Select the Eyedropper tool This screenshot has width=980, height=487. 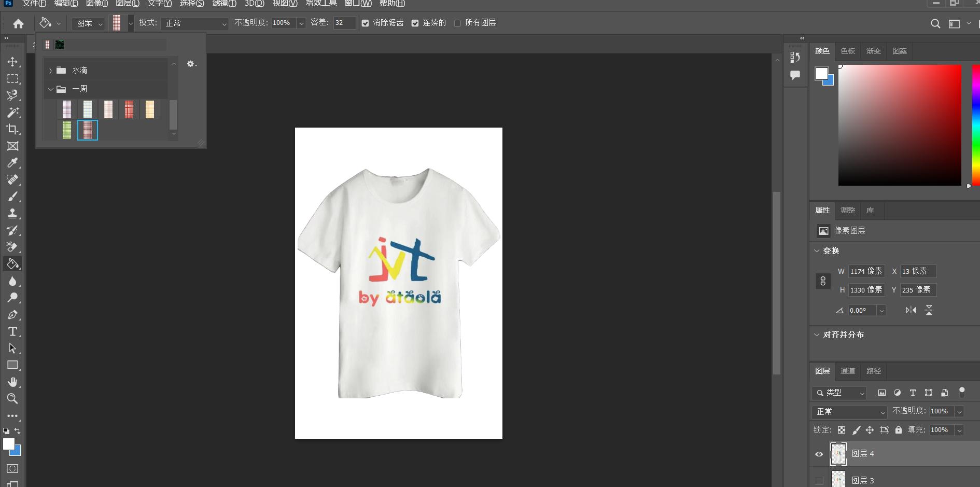pyautogui.click(x=12, y=163)
